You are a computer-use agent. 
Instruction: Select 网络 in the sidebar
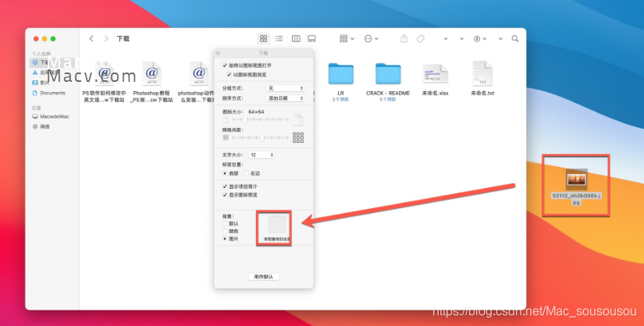(x=41, y=126)
